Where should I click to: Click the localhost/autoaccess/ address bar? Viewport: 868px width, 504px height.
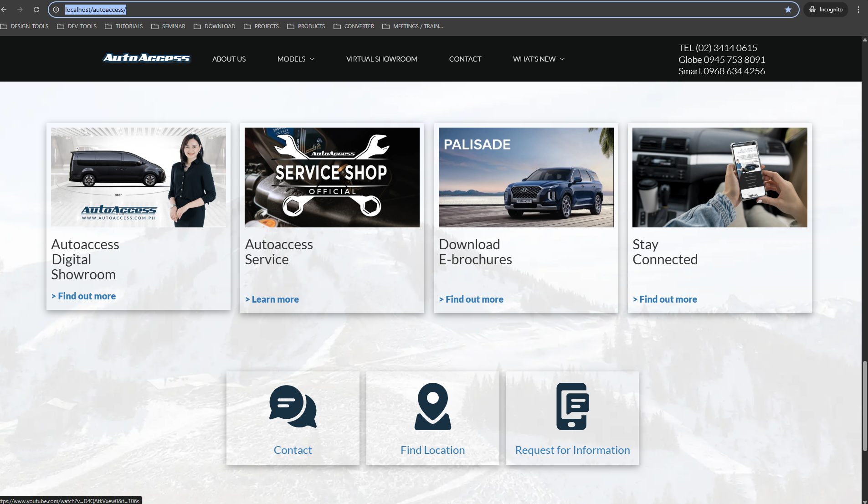click(424, 10)
